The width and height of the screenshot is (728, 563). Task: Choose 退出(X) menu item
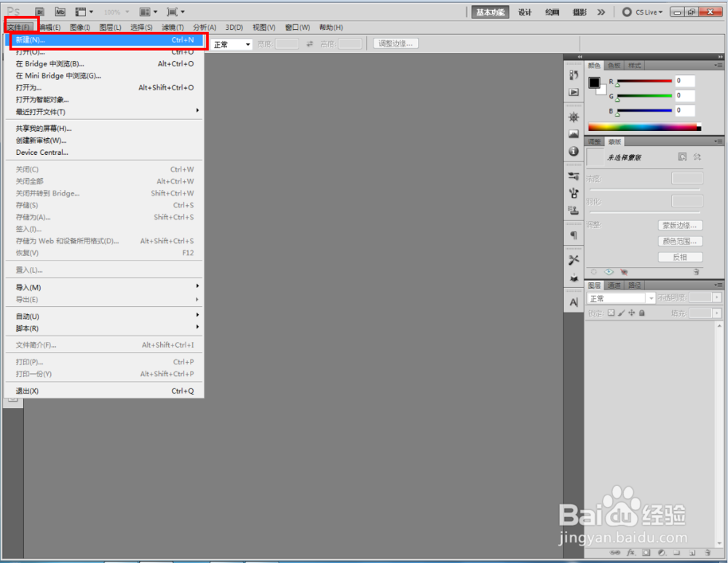pos(104,391)
